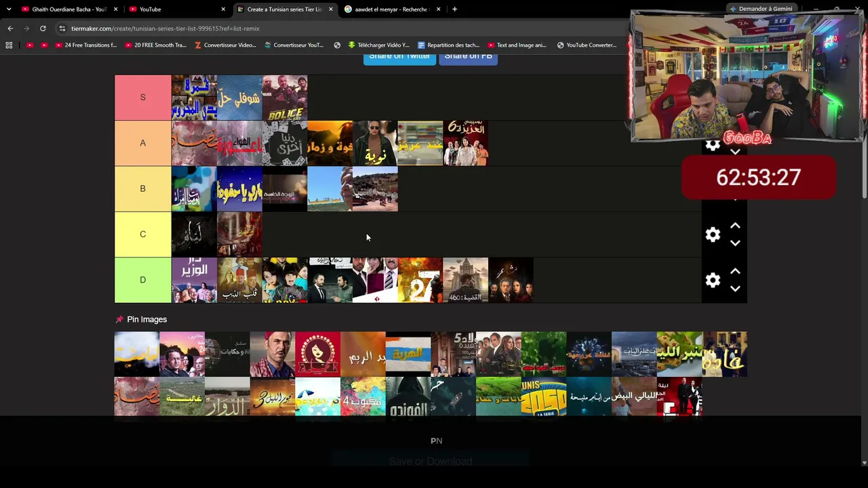Screen dimensions: 868x488
Task: Click the Pin Images label
Action: pos(146,319)
